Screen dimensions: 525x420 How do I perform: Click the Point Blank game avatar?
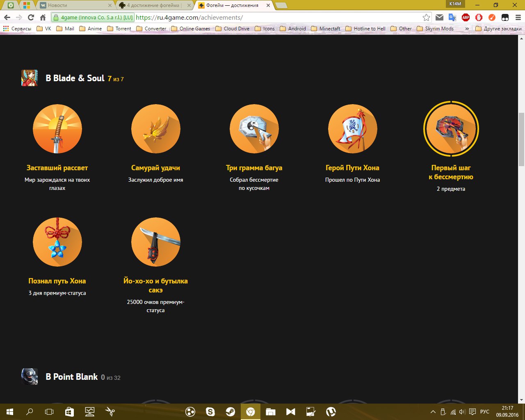click(x=30, y=377)
